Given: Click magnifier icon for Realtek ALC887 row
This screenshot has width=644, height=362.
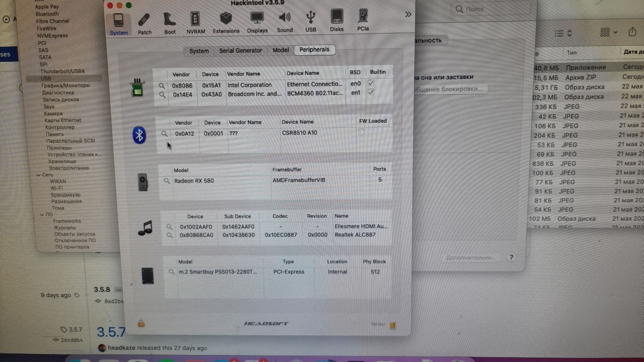Looking at the screenshot, I should 170,235.
